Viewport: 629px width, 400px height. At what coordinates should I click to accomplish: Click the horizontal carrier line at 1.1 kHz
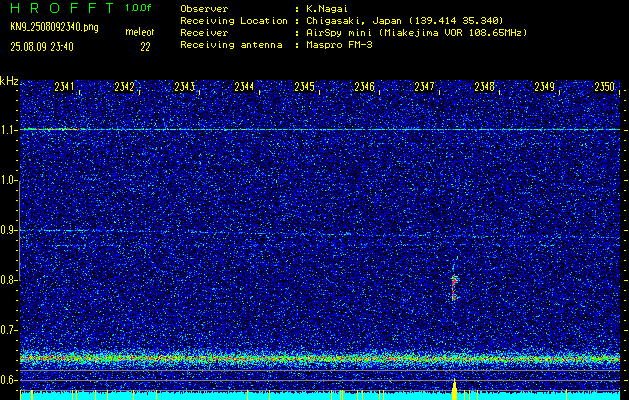click(320, 129)
